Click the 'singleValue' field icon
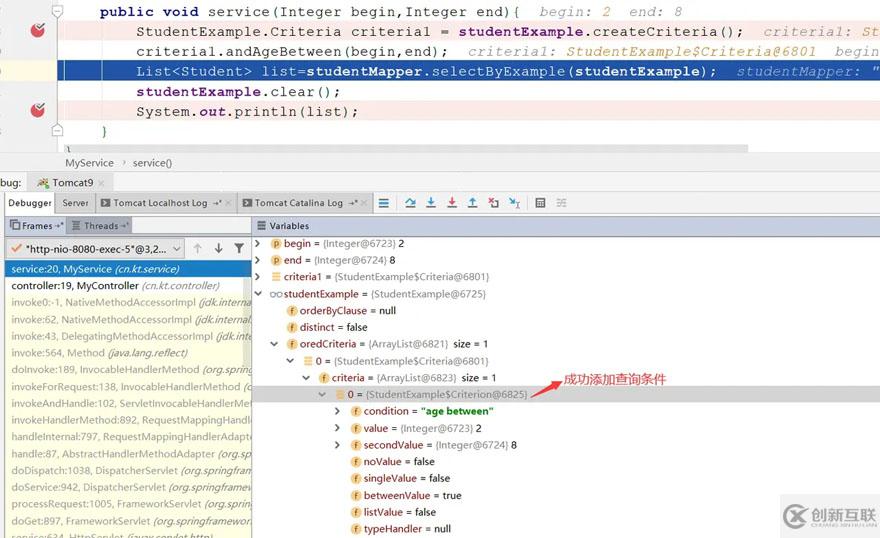880x538 pixels. coord(356,479)
